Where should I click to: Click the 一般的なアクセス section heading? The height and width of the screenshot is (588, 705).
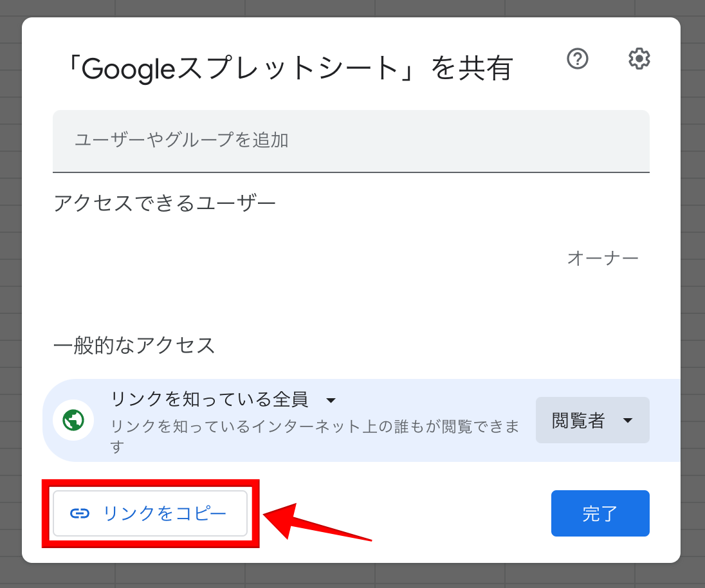pyautogui.click(x=134, y=345)
